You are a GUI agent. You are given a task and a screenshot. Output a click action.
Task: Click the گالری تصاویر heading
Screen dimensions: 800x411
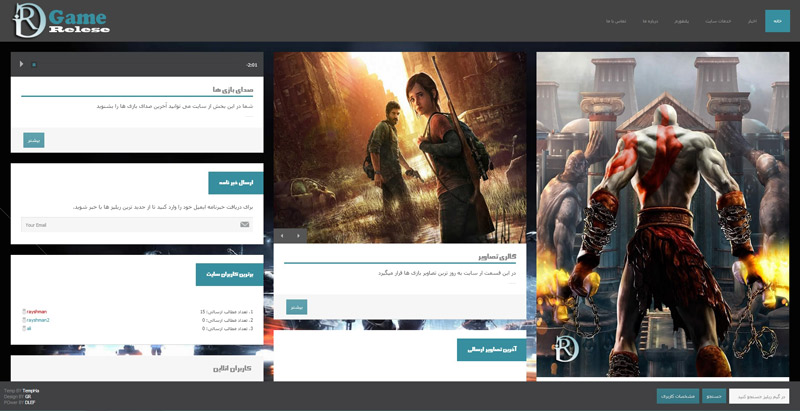tap(497, 256)
